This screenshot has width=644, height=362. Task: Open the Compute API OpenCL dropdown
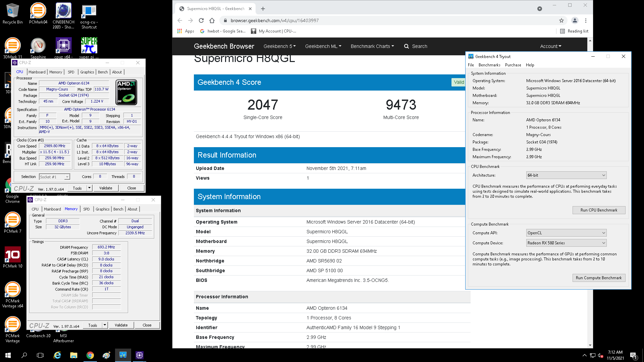(x=566, y=233)
